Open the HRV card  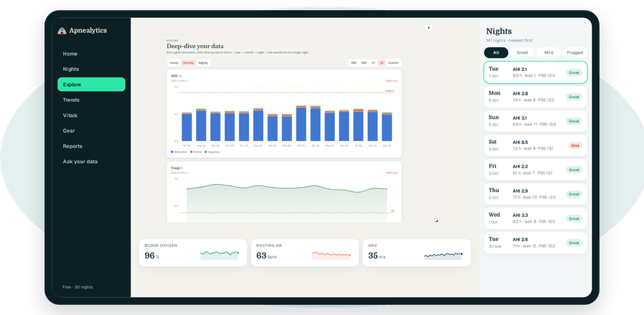coord(416,253)
